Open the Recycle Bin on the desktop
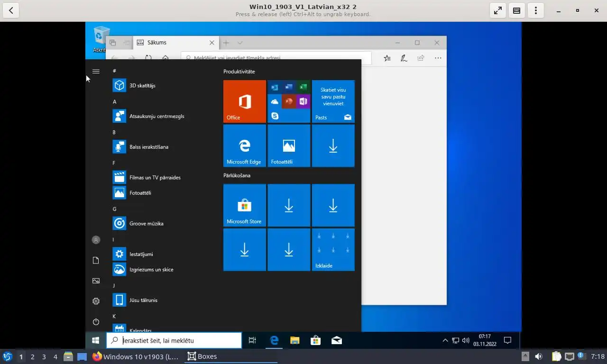607x364 pixels. tap(101, 40)
